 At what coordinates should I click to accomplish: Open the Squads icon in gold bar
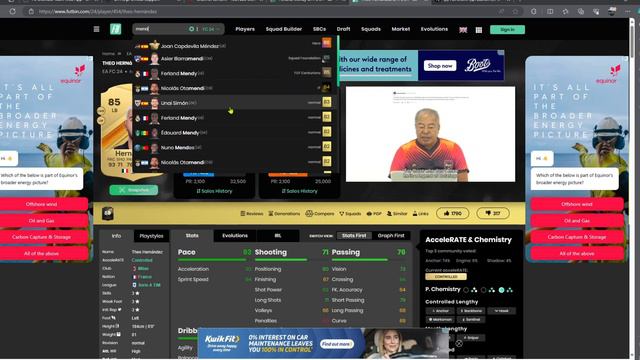point(350,213)
